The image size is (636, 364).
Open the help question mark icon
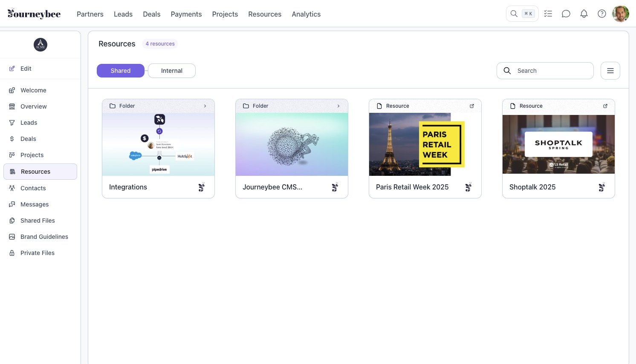[x=602, y=14]
